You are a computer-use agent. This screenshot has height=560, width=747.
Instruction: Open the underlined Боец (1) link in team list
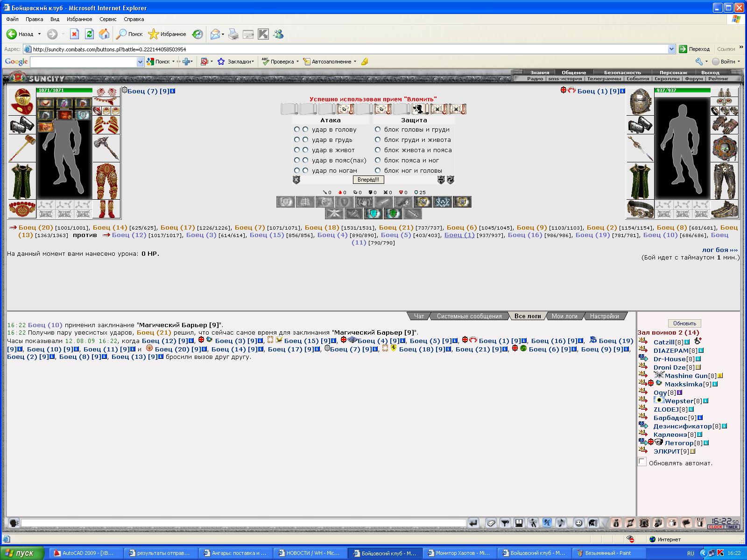tap(459, 235)
